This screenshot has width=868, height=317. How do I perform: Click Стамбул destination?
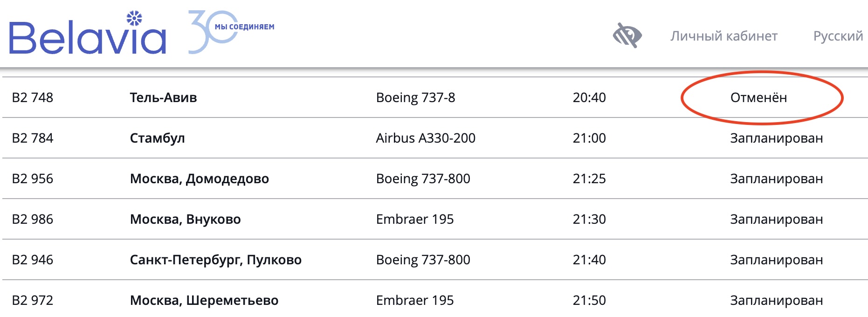(157, 138)
